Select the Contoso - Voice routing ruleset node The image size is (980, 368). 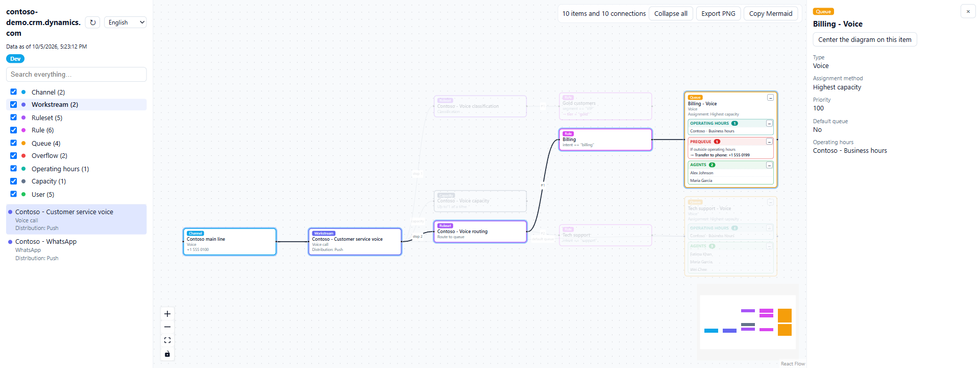click(x=480, y=232)
